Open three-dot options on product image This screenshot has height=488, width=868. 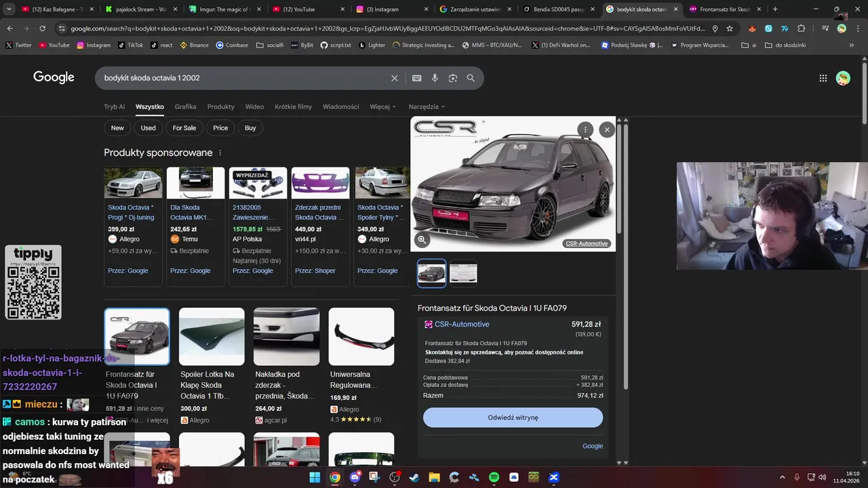[x=585, y=129]
